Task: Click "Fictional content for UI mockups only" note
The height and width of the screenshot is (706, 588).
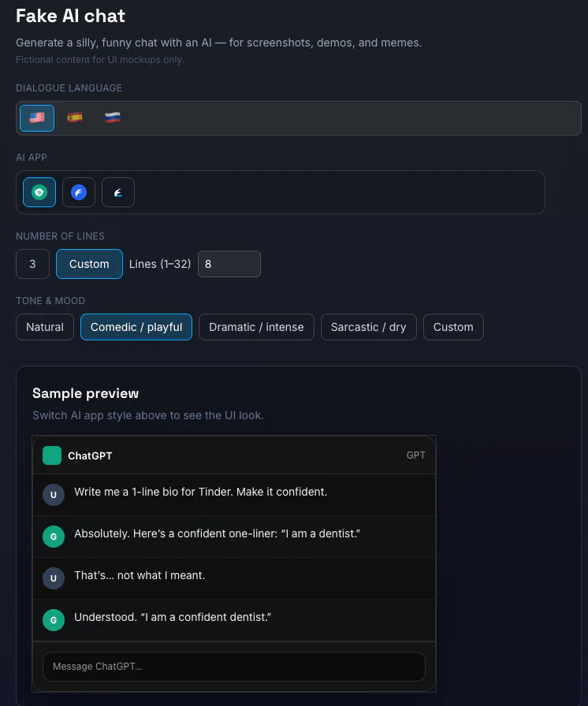Action: click(x=100, y=59)
